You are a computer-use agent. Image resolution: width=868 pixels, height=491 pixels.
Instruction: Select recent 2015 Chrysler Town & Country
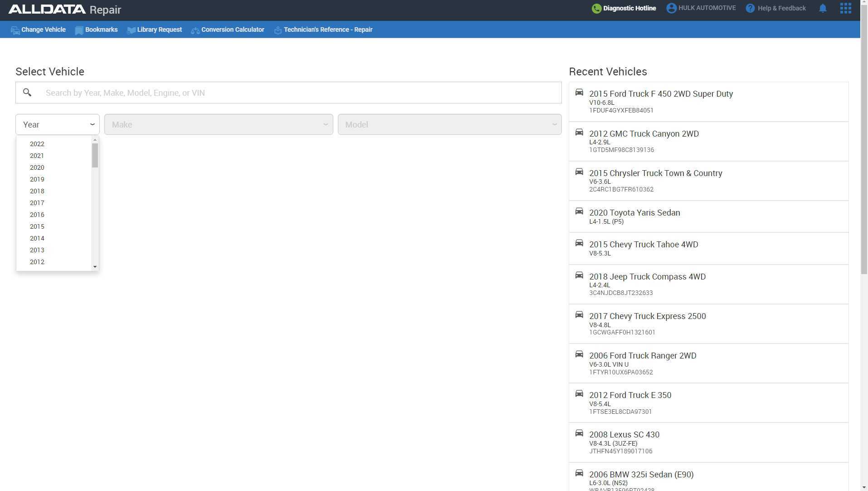tap(709, 181)
